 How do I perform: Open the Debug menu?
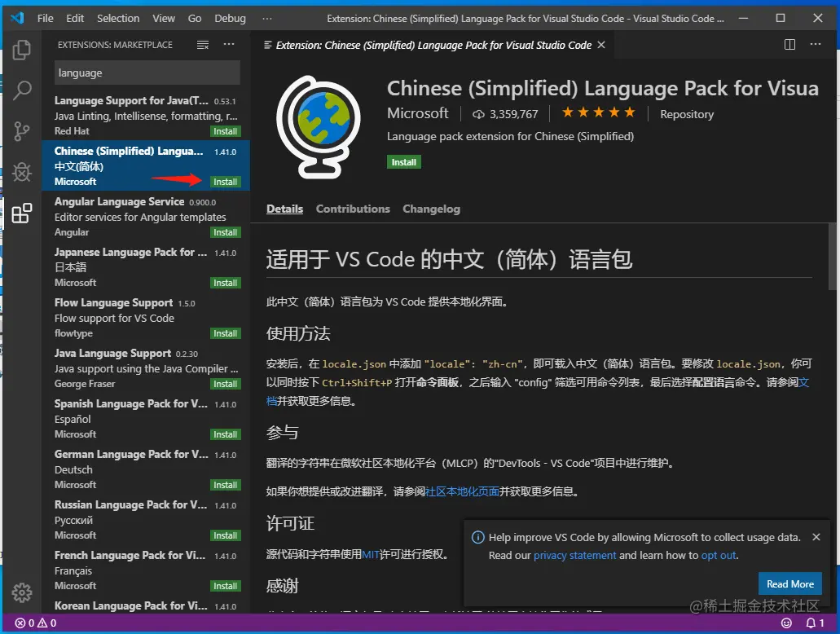click(230, 18)
